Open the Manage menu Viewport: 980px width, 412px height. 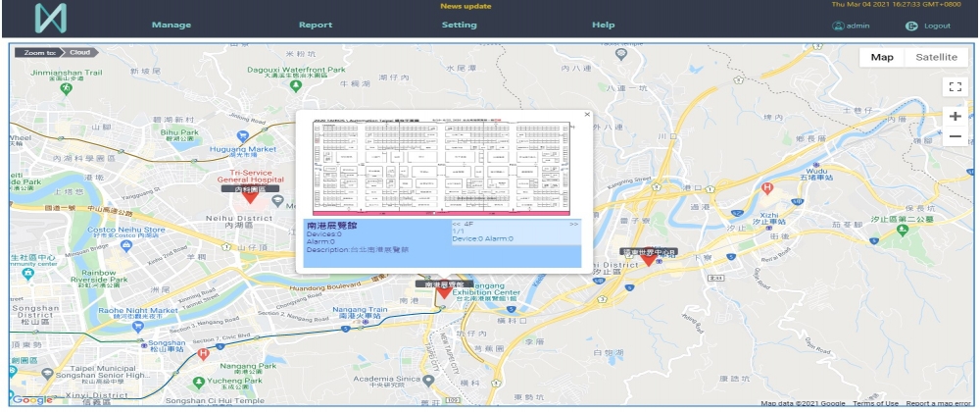pyautogui.click(x=171, y=25)
